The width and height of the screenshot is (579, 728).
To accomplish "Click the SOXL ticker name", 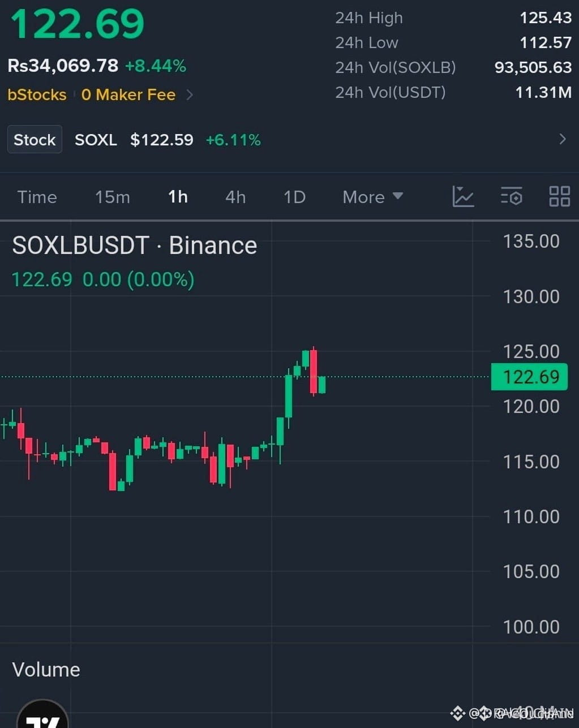I will (x=96, y=140).
